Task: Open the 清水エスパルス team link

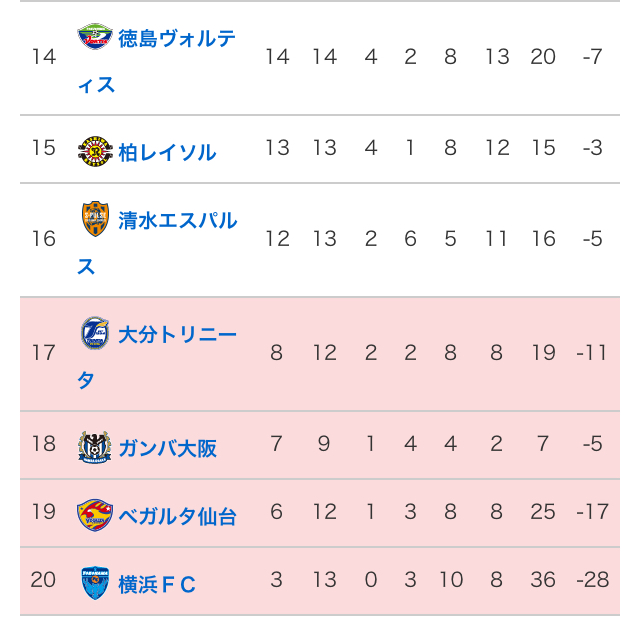Action: click(157, 243)
